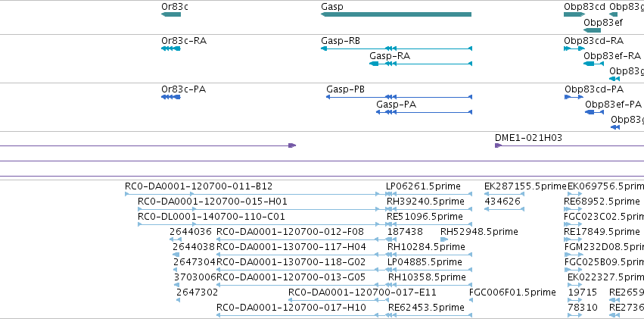This screenshot has height=319, width=644.
Task: Choose the RC0-DA0001-120700-017-H10 label
Action: pyautogui.click(x=291, y=307)
